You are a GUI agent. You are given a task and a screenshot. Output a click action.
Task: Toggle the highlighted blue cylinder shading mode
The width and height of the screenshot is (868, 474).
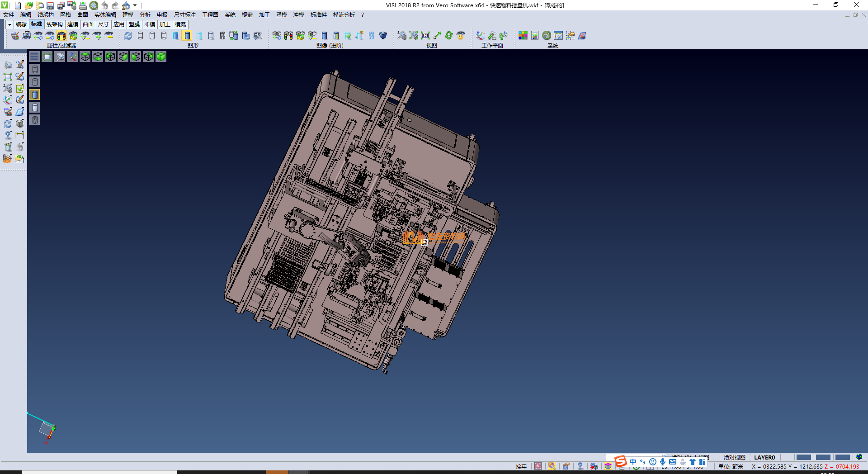tap(187, 36)
